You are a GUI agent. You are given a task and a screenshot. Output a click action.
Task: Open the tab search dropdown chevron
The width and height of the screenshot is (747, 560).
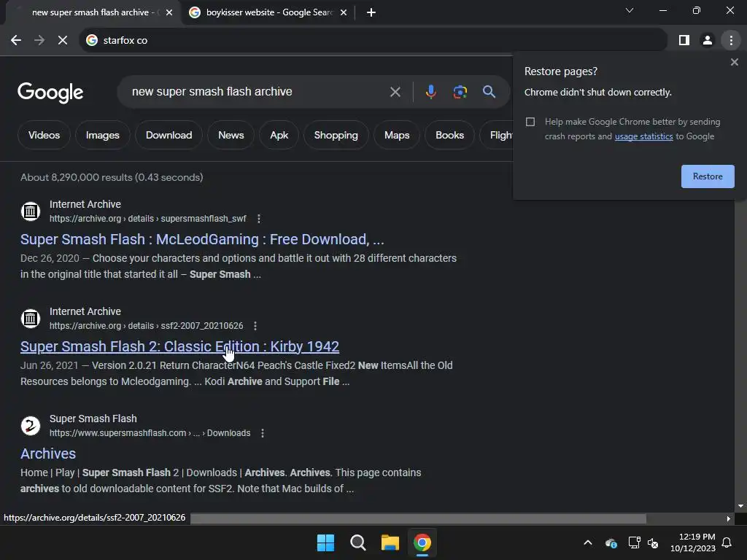point(630,10)
